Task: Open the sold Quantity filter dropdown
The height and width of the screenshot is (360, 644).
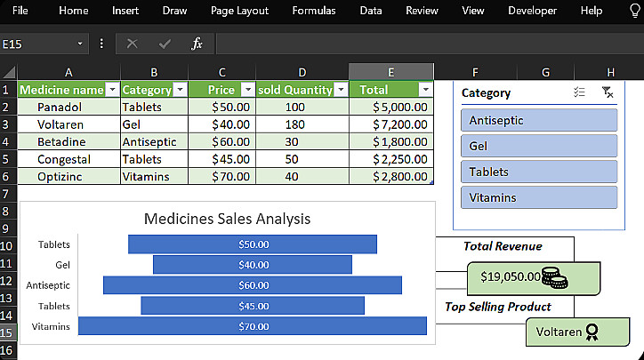Action: (x=341, y=90)
